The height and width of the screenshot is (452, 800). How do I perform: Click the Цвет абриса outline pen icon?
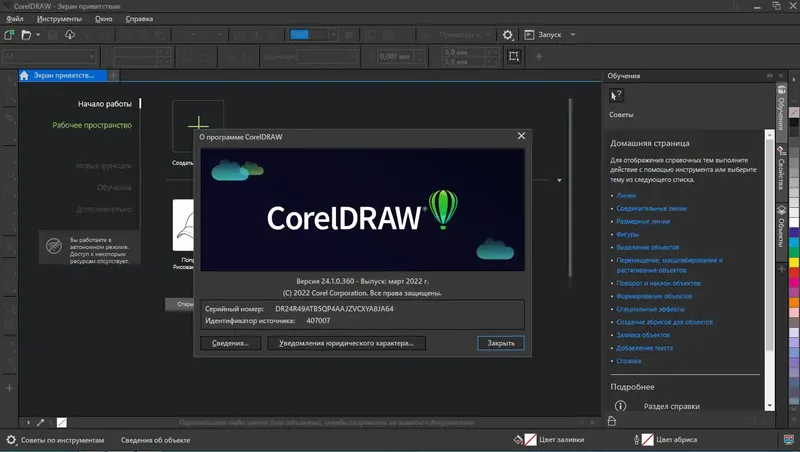[637, 440]
